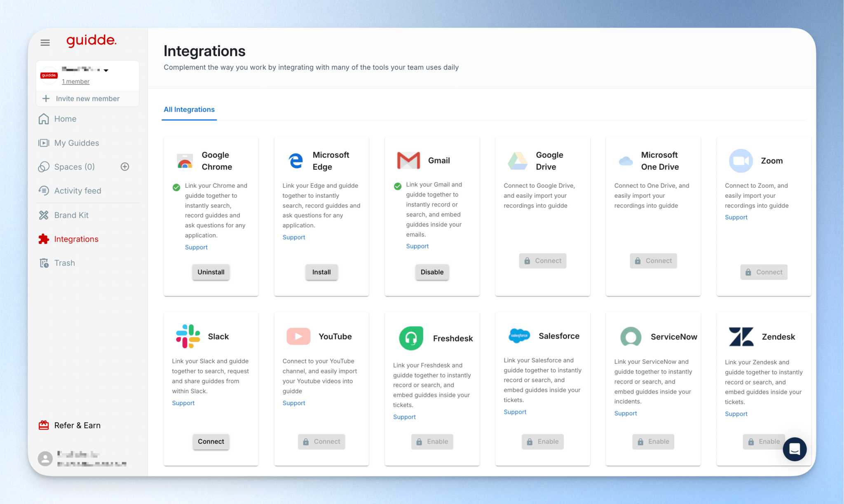
Task: Connect the Slack integration
Action: click(x=211, y=441)
